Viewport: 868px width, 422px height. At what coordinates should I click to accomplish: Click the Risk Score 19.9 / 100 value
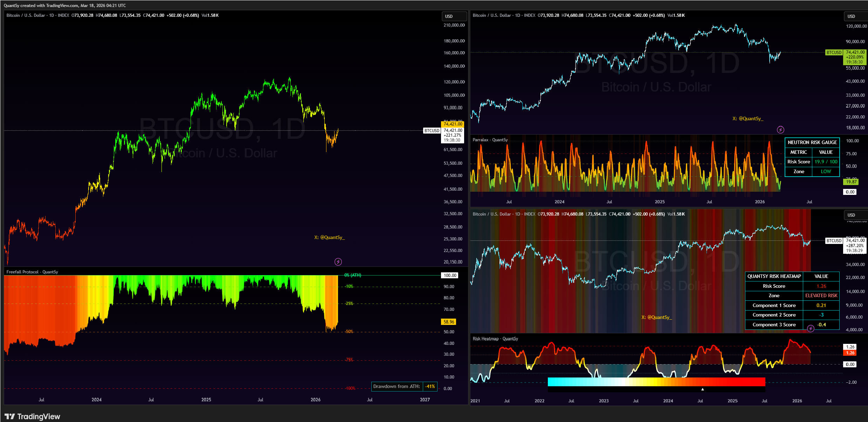826,162
